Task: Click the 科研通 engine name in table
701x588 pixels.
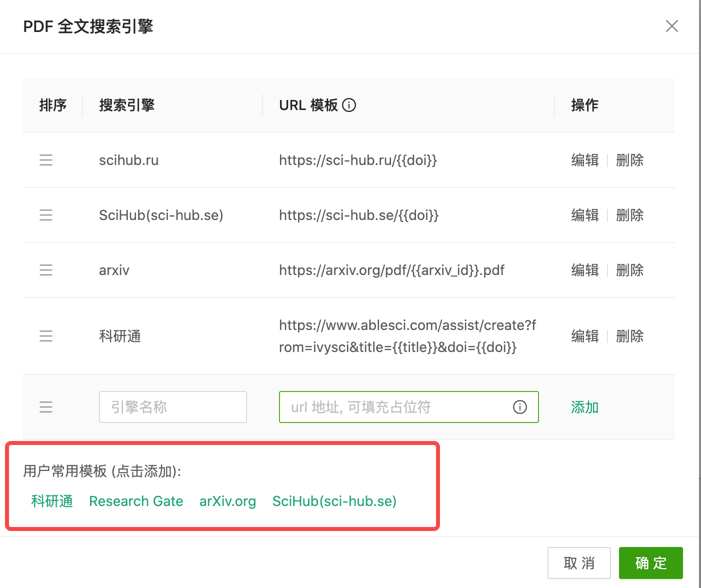Action: pos(120,336)
